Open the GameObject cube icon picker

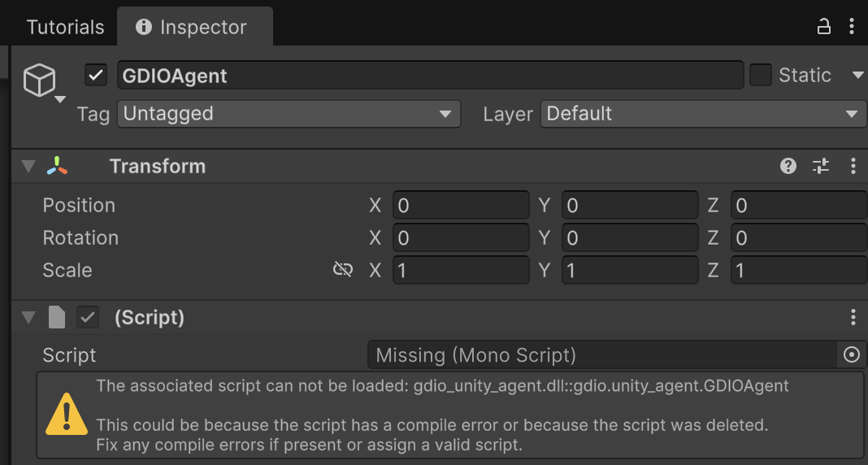(39, 80)
